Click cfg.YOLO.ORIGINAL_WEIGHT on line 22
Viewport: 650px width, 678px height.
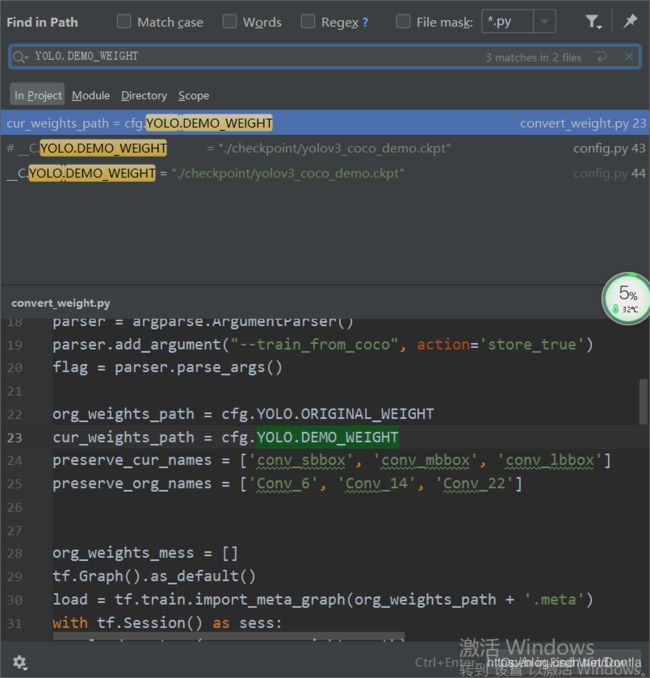(327, 414)
